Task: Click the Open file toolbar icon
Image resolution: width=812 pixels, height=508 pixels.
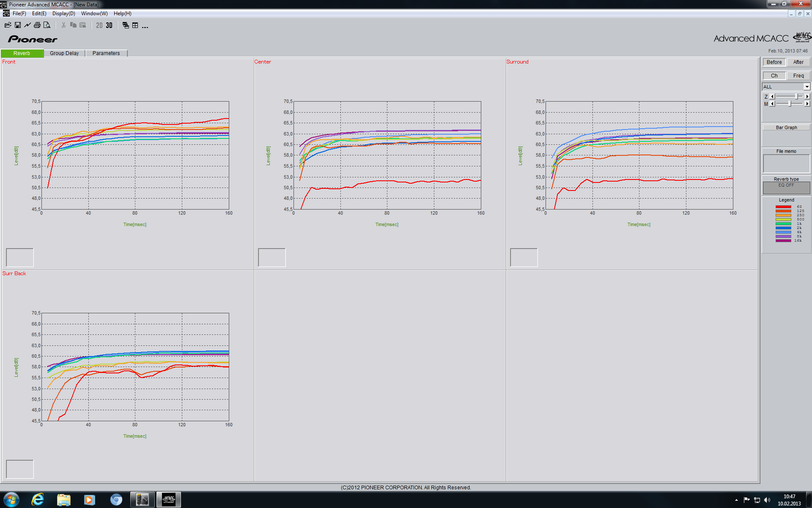Action: pyautogui.click(x=8, y=25)
